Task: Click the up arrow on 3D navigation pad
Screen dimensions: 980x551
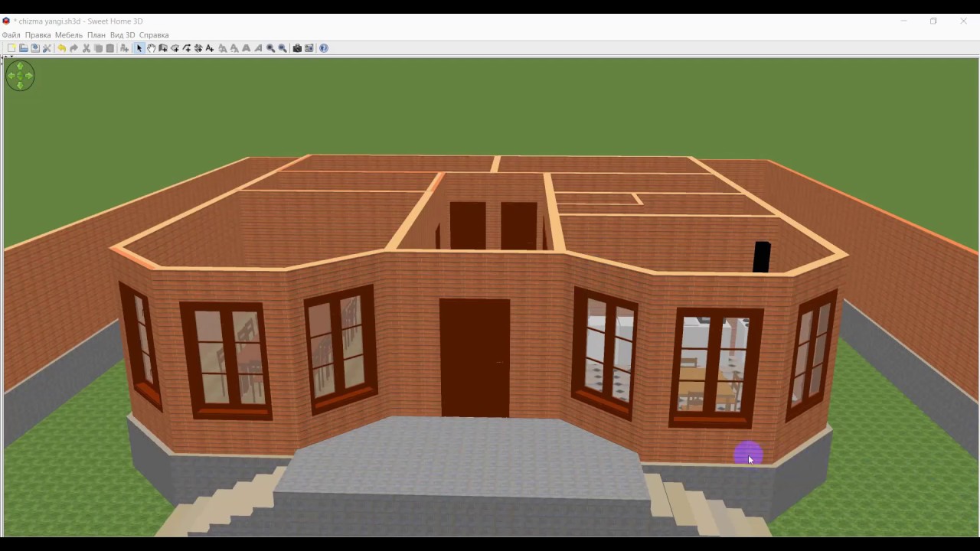Action: coord(20,66)
